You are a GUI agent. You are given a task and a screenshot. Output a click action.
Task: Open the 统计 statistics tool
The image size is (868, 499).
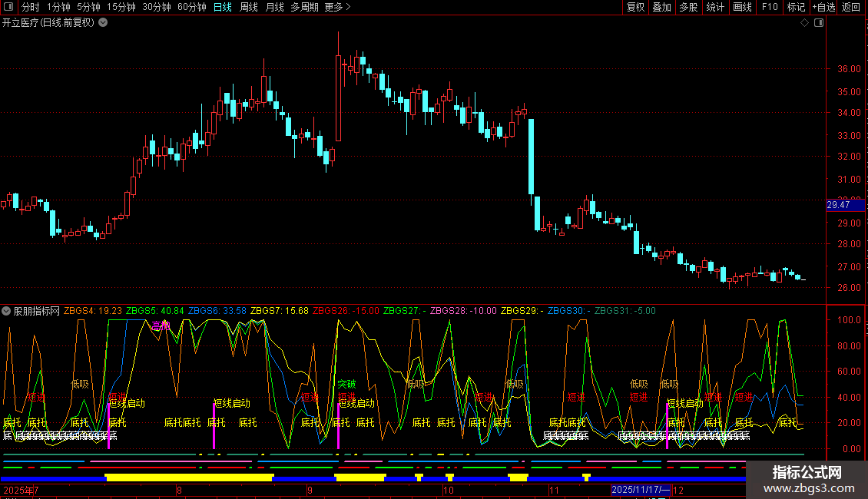pyautogui.click(x=715, y=7)
